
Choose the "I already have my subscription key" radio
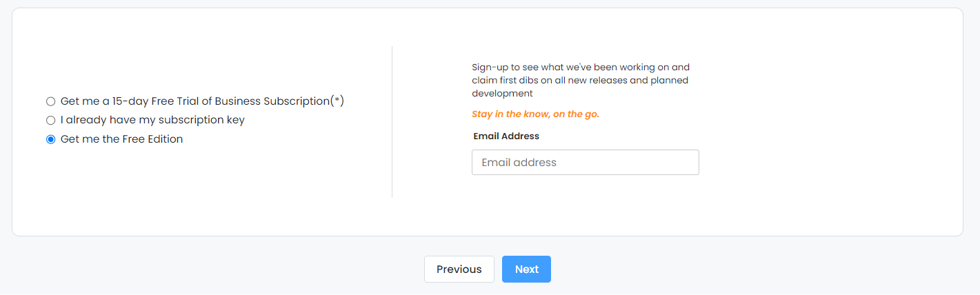point(50,121)
